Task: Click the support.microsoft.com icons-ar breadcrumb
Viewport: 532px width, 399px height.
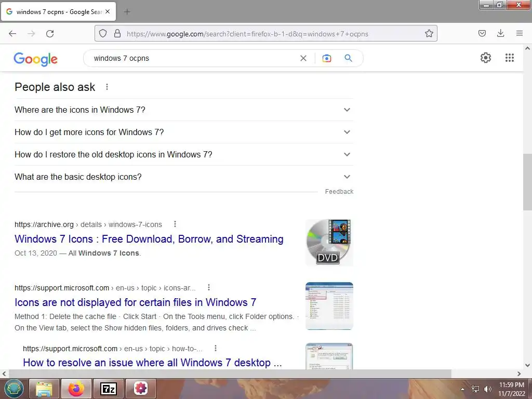Action: [x=105, y=288]
